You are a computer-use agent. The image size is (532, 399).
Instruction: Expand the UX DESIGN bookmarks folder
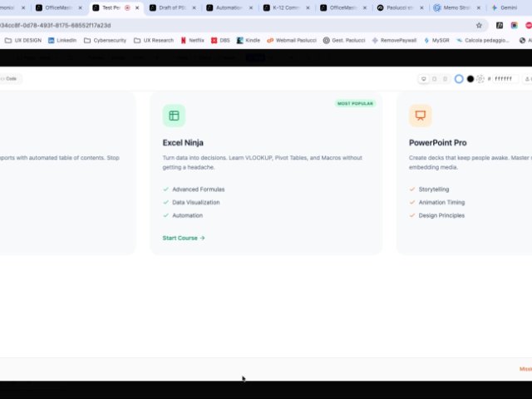pyautogui.click(x=23, y=40)
